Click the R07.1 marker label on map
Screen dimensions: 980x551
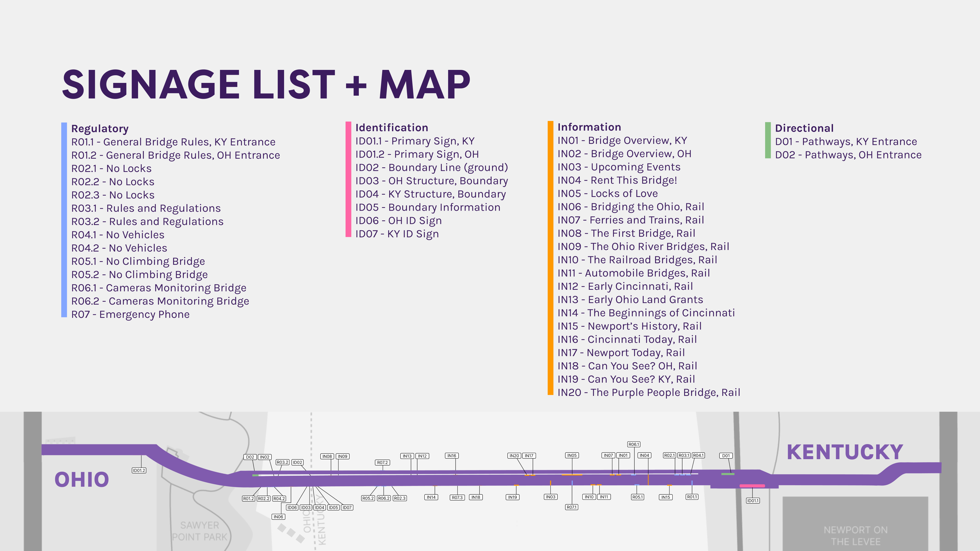pyautogui.click(x=571, y=507)
